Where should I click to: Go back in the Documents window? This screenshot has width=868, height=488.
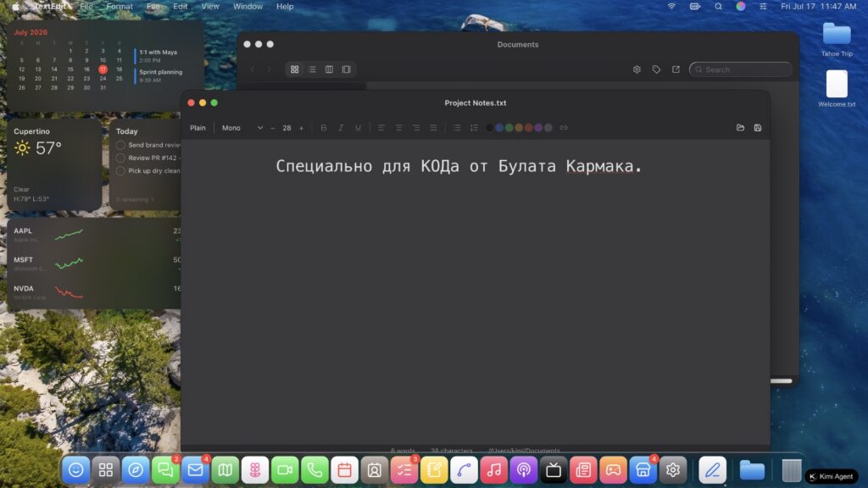click(x=253, y=69)
